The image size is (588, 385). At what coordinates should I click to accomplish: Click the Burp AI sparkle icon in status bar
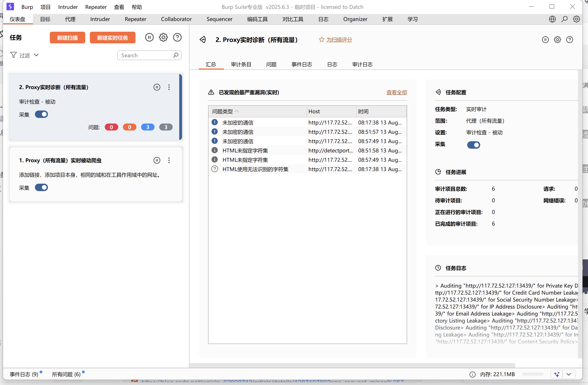(557, 374)
